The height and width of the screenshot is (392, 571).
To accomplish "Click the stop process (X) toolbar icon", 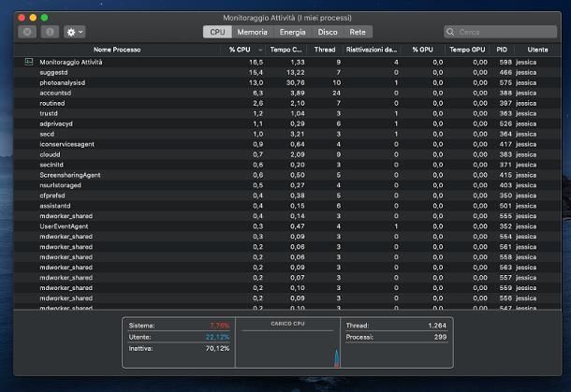I will 26,32.
